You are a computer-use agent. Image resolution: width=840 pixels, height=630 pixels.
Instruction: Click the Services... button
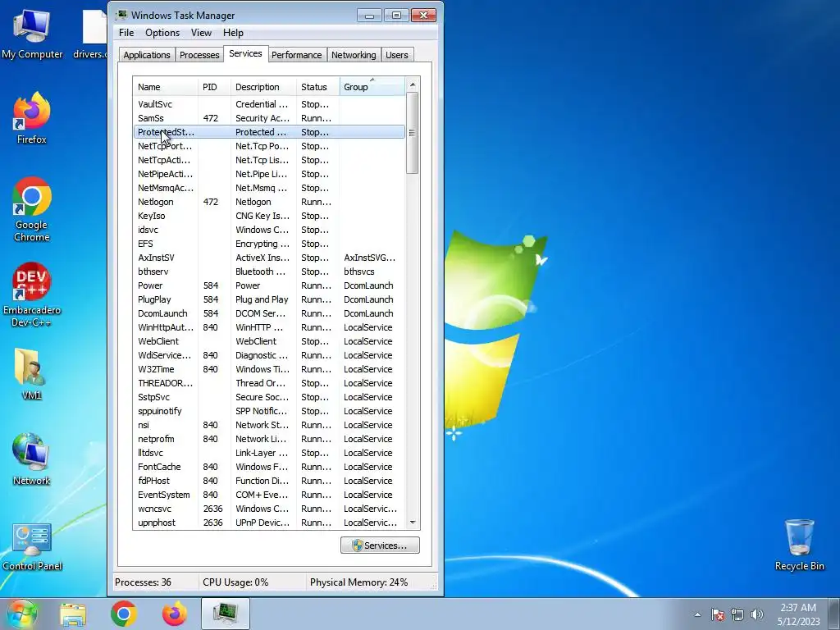(x=380, y=546)
